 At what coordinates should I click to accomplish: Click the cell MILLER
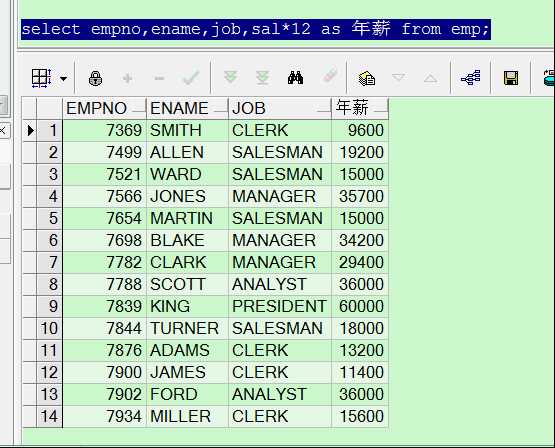187,416
